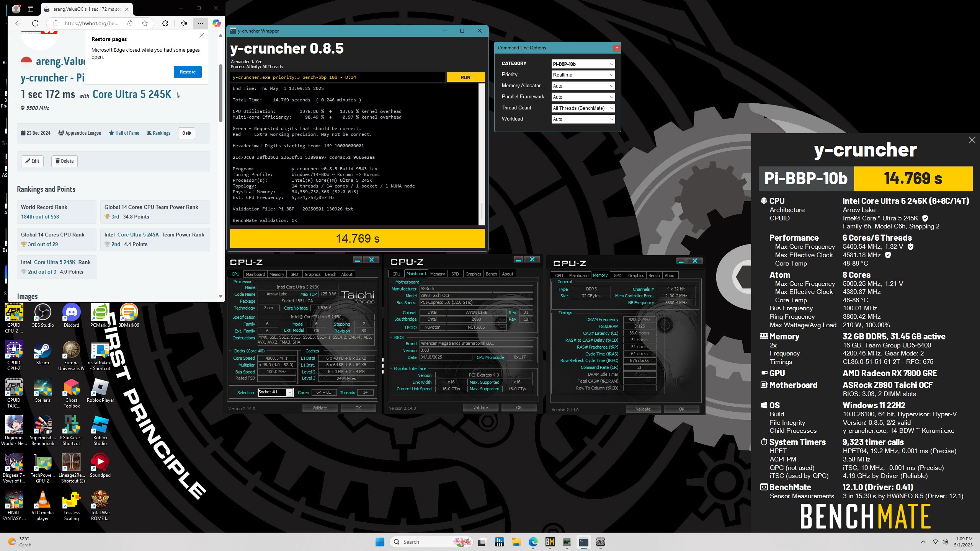Click OK in third CPU-Z window
The width and height of the screenshot is (980, 551).
(x=681, y=409)
